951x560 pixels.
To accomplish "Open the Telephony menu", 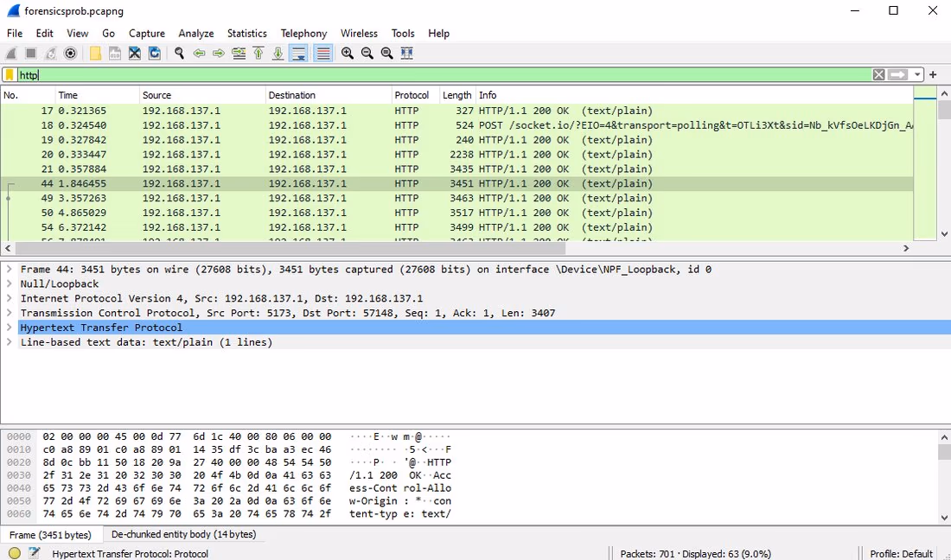I will click(303, 34).
